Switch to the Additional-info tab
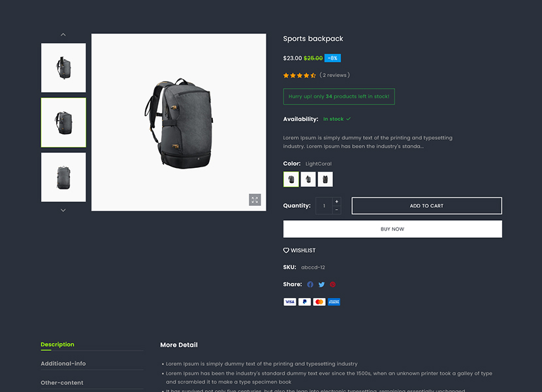Screen dimensions: 542x392 [x=63, y=363]
